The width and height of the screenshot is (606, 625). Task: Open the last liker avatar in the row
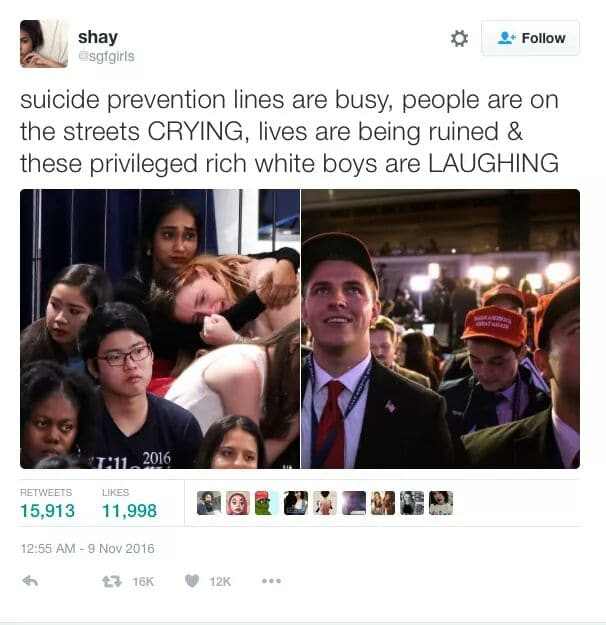441,503
